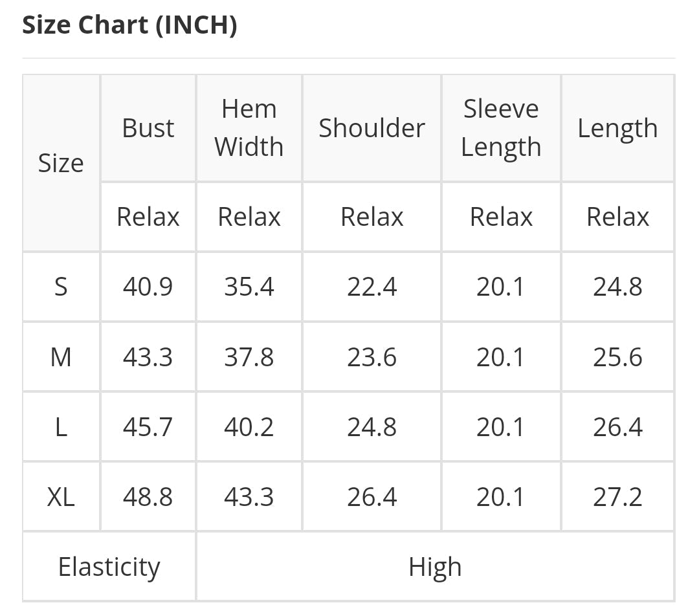
Task: Click the Size header cell
Action: click(x=61, y=163)
